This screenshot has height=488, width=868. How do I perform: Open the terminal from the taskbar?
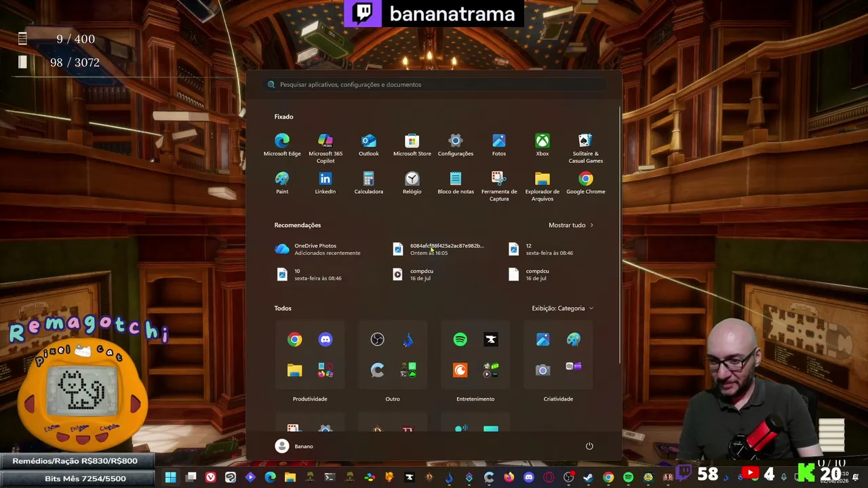(330, 477)
